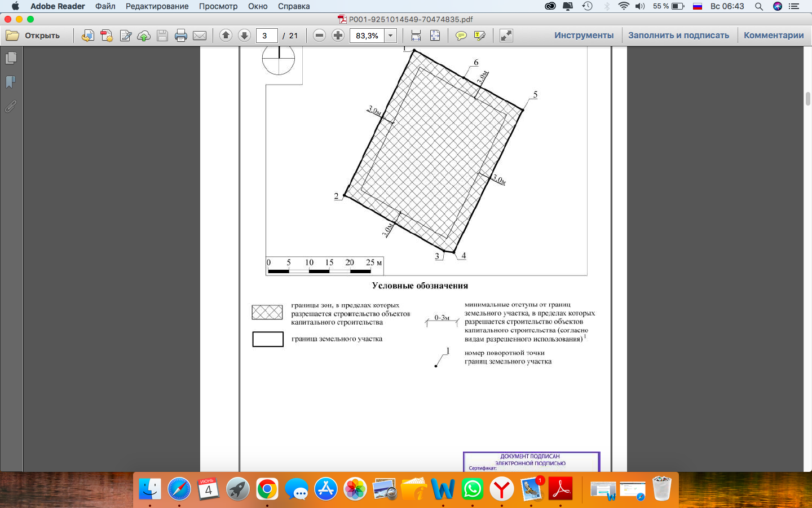The image size is (812, 508).
Task: Click the Russian flag input source icon
Action: [698, 6]
